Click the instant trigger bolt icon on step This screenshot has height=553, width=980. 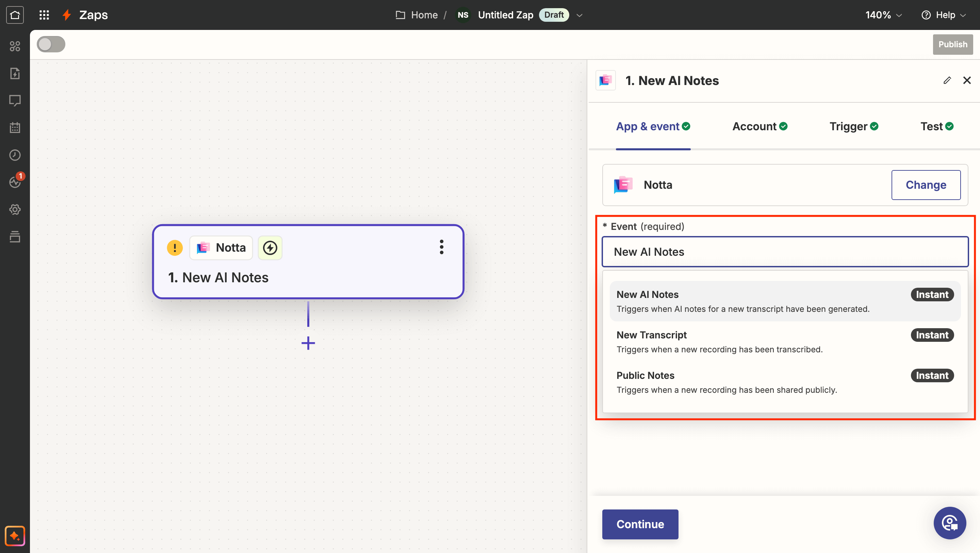tap(270, 248)
